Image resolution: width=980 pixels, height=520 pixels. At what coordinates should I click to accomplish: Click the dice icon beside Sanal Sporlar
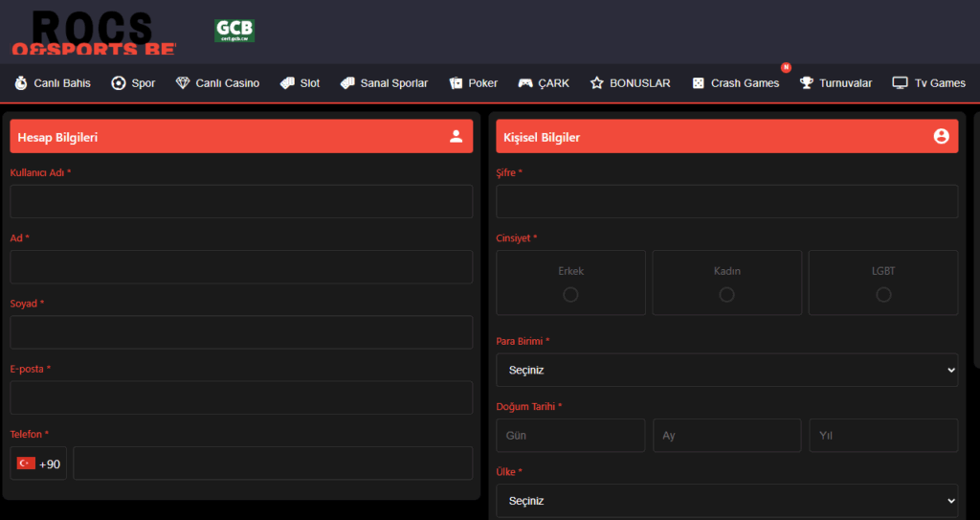(347, 82)
